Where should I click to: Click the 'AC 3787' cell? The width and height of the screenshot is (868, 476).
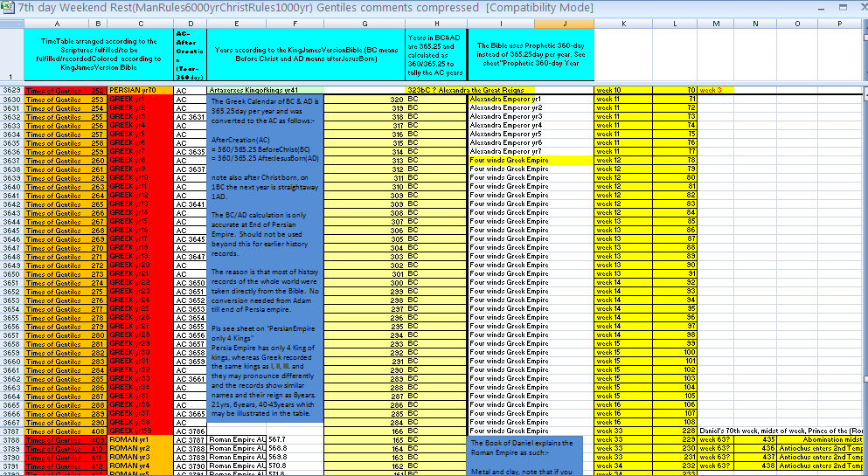click(x=190, y=440)
